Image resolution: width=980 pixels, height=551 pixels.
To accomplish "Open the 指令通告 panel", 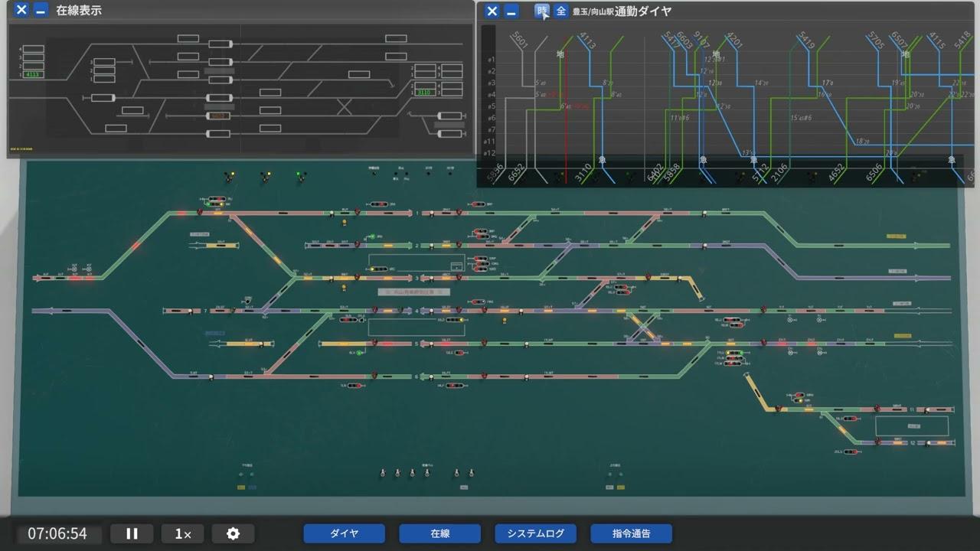I will tap(631, 533).
